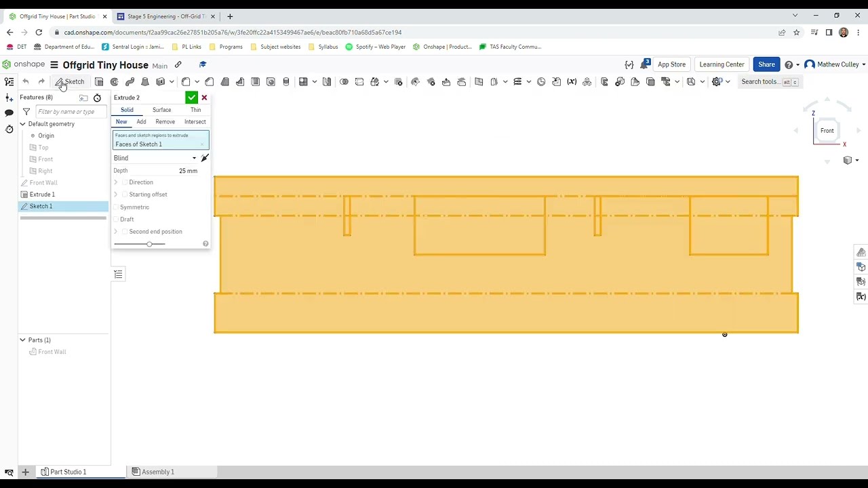Click the Insert new element plus icon in sidebar

click(x=9, y=98)
